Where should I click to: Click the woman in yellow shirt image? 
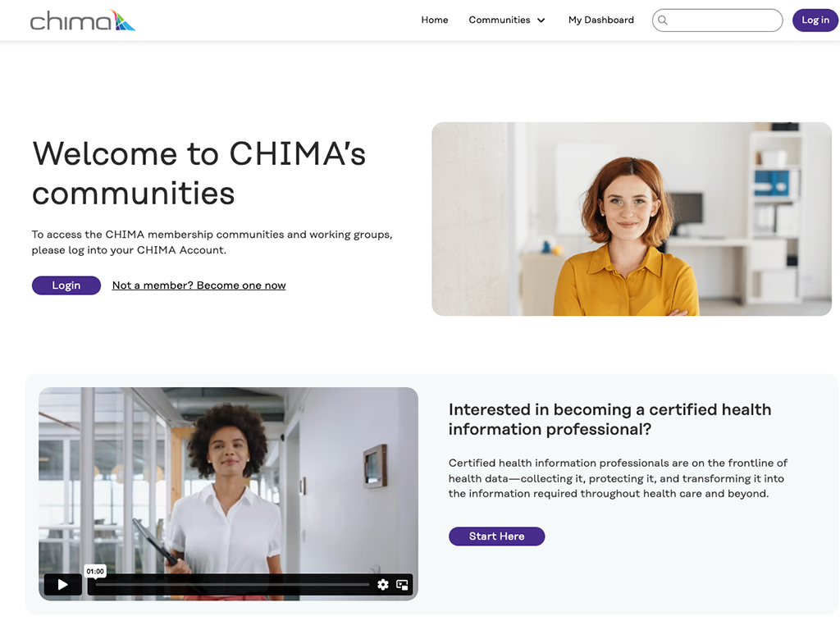[x=632, y=218]
